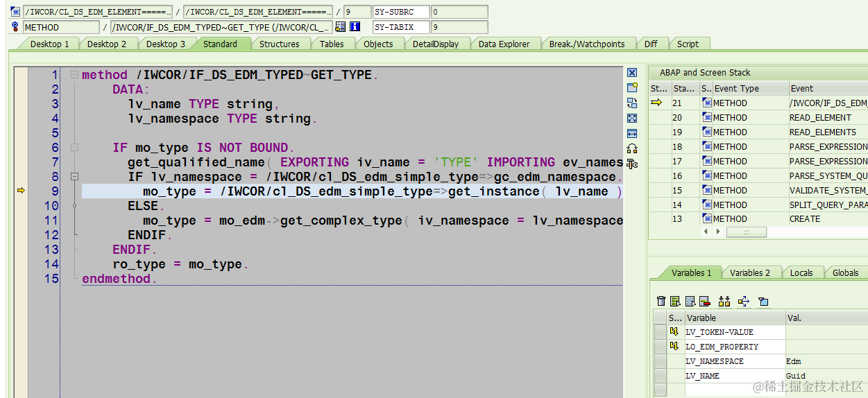Click the stack horizontal scrollbar thumb
This screenshot has width=868, height=398.
(x=746, y=232)
